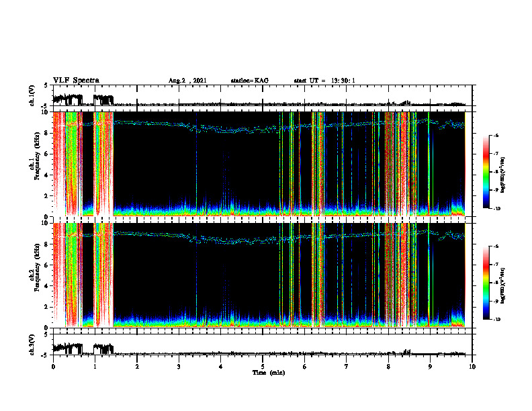Select the "station=KAG" header text
Image resolution: width=532 pixels, height=411 pixels.
click(249, 81)
